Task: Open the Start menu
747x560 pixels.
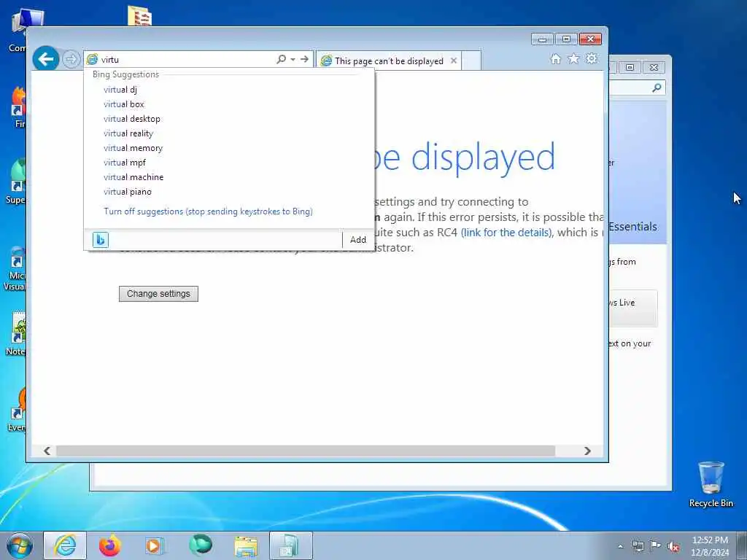Action: [20, 545]
